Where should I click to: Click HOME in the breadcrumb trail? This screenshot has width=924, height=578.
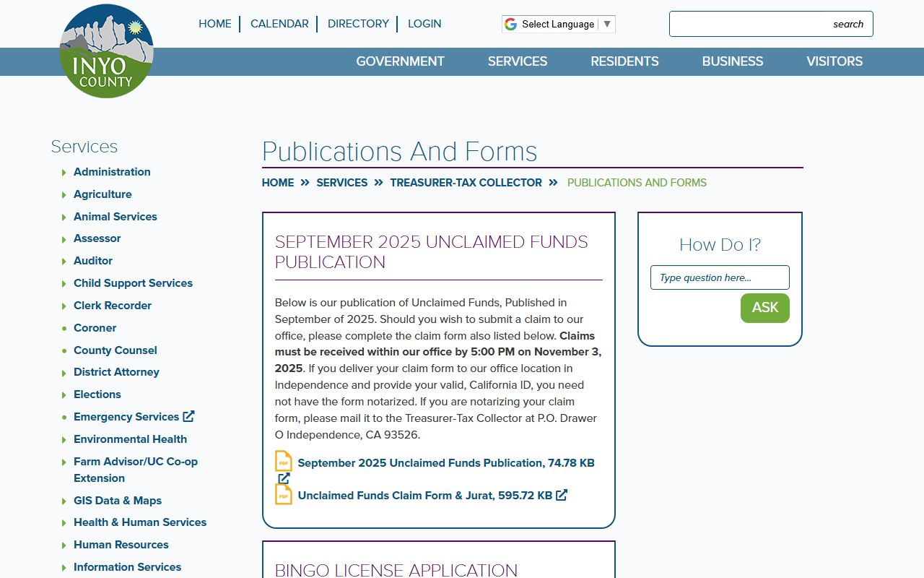pos(278,183)
